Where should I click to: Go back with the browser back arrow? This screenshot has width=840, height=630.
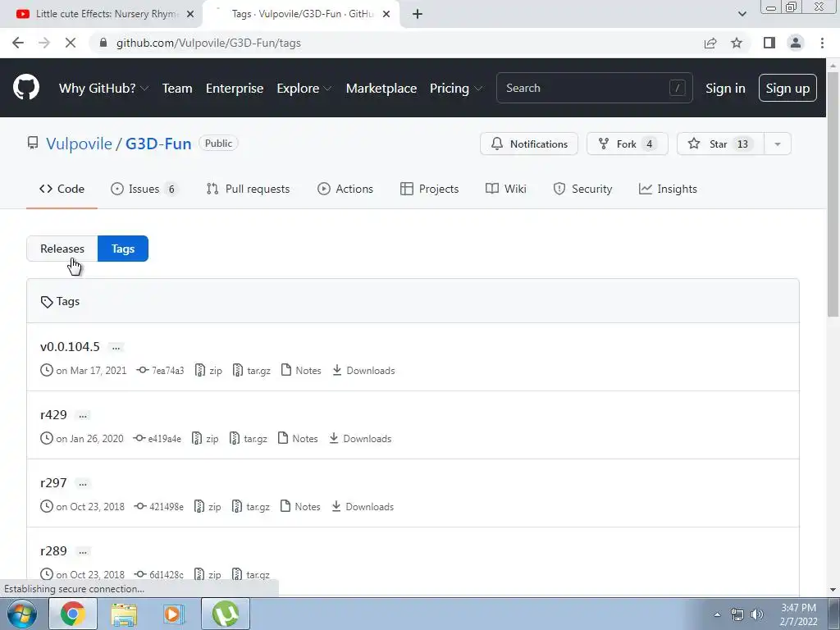[18, 43]
